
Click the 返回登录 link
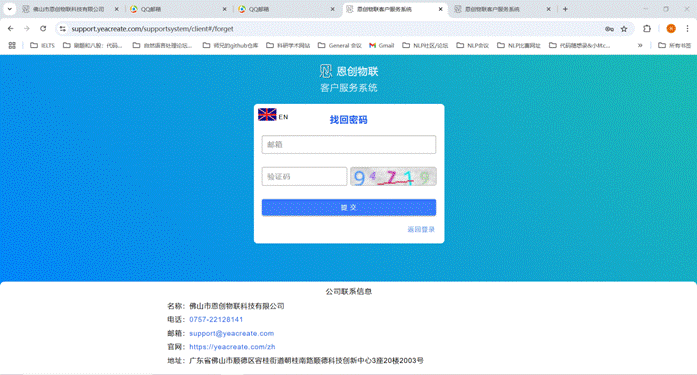(421, 229)
